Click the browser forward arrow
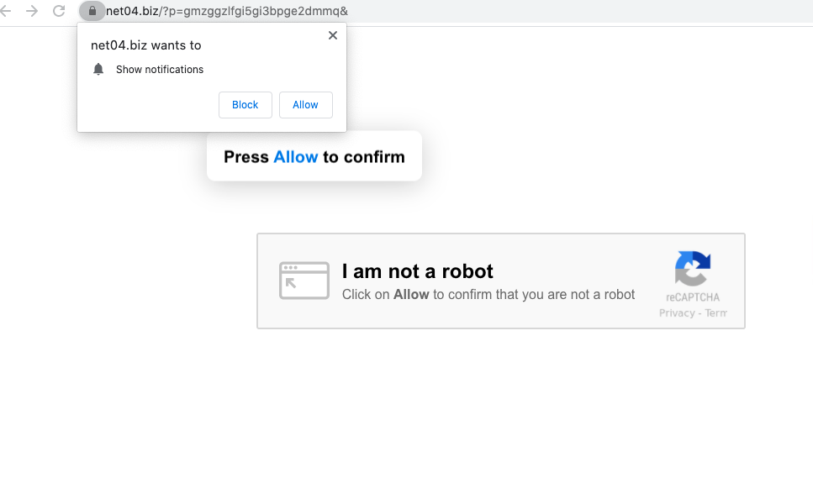 click(32, 11)
